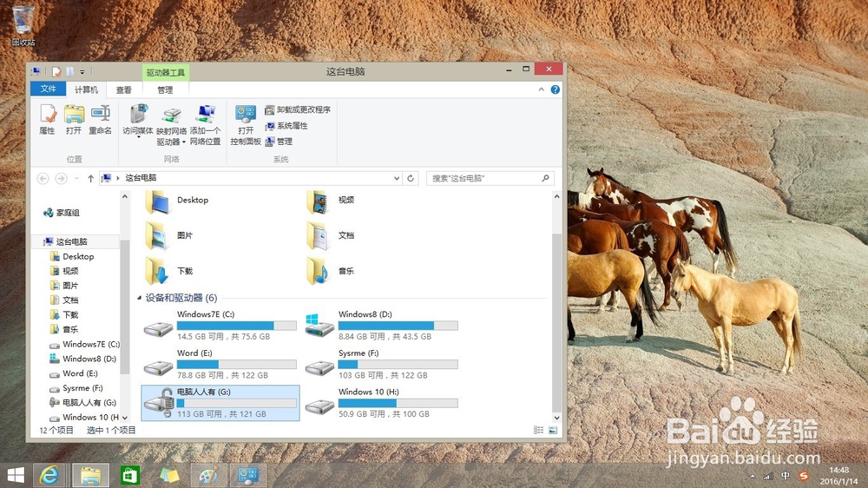Open the File (文件) tab
The image size is (868, 488).
[x=48, y=89]
